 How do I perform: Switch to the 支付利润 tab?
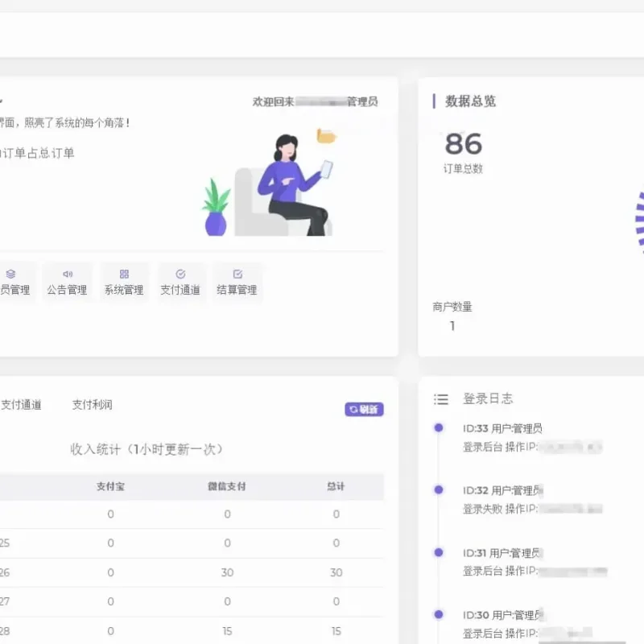click(x=93, y=405)
